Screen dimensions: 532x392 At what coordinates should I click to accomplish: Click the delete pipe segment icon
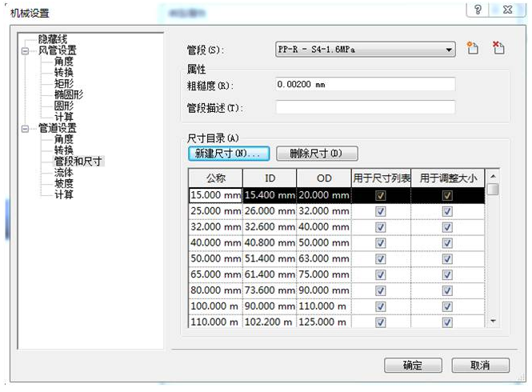tap(498, 50)
